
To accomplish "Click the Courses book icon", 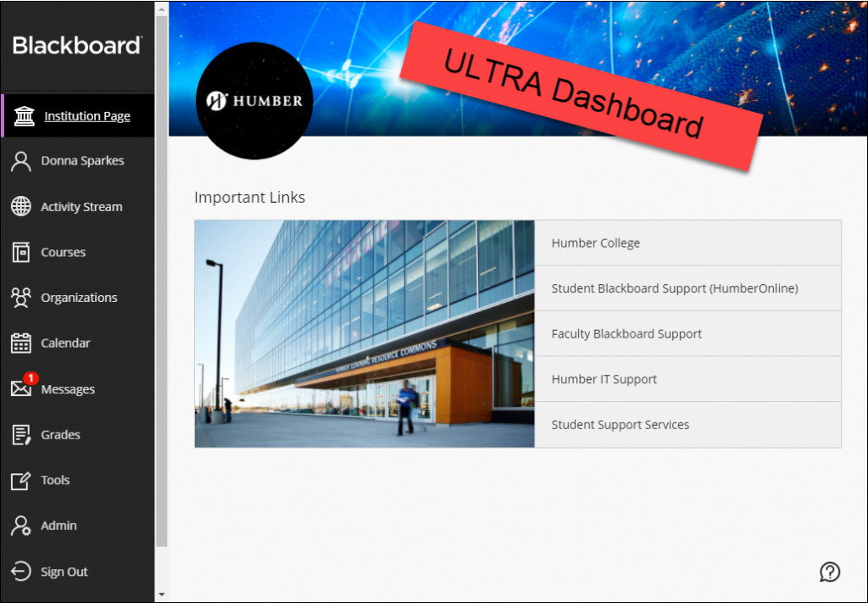I will click(21, 252).
